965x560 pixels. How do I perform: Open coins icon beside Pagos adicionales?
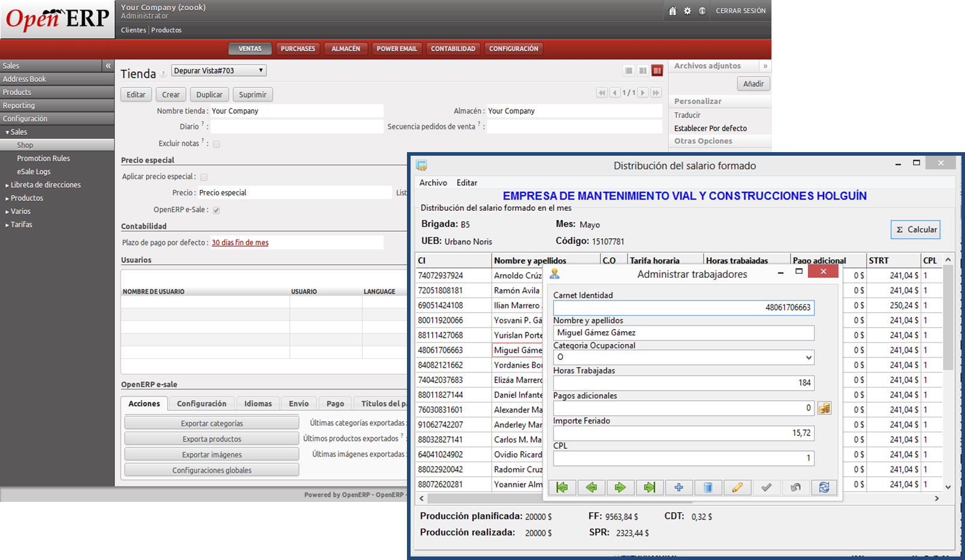click(x=824, y=408)
